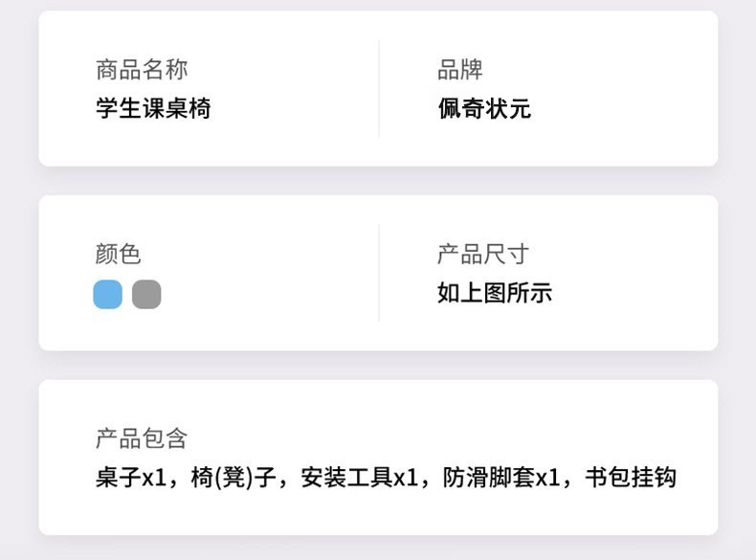Click empty space right of the gray swatch

pyautogui.click(x=268, y=294)
